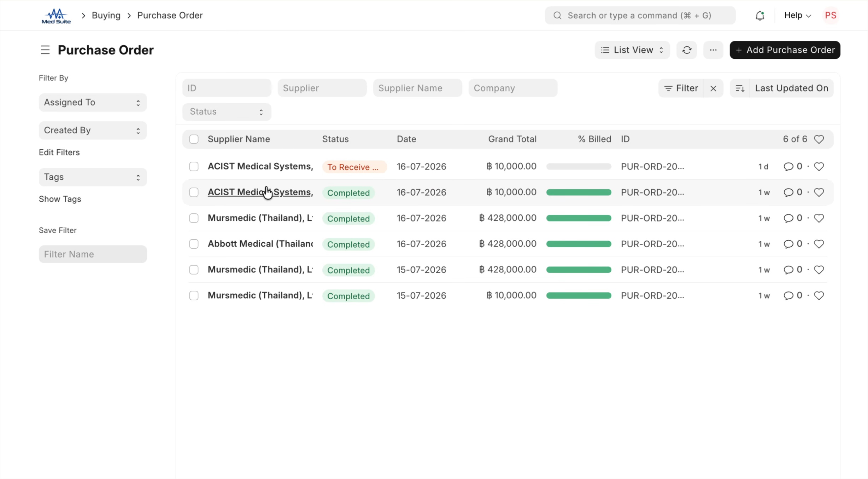The height and width of the screenshot is (479, 868).
Task: Click the % Billed bar of Abbott Medical row
Action: pos(579,244)
